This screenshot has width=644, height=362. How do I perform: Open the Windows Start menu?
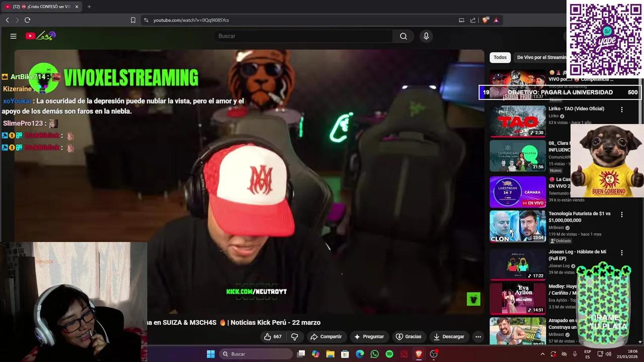click(x=211, y=354)
